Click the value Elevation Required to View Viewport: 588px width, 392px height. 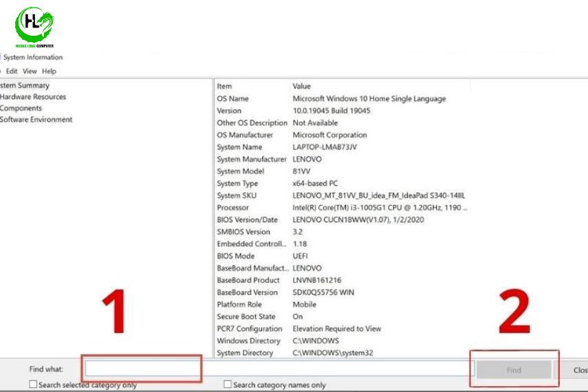click(x=337, y=329)
